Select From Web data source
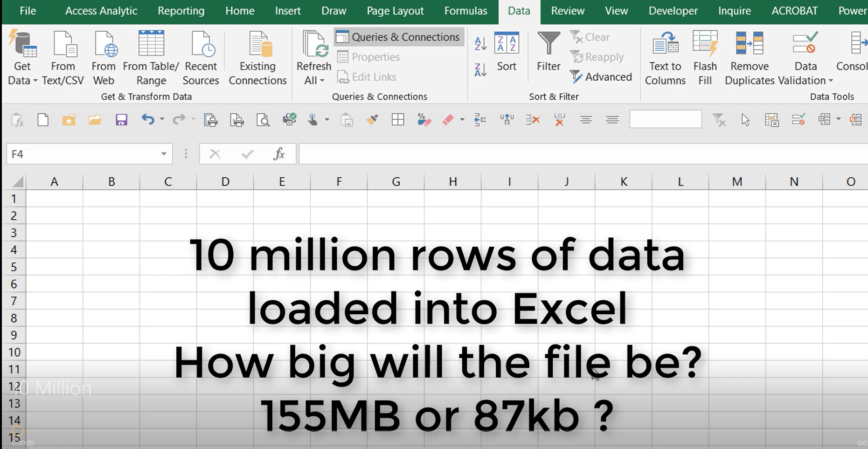 pyautogui.click(x=104, y=56)
